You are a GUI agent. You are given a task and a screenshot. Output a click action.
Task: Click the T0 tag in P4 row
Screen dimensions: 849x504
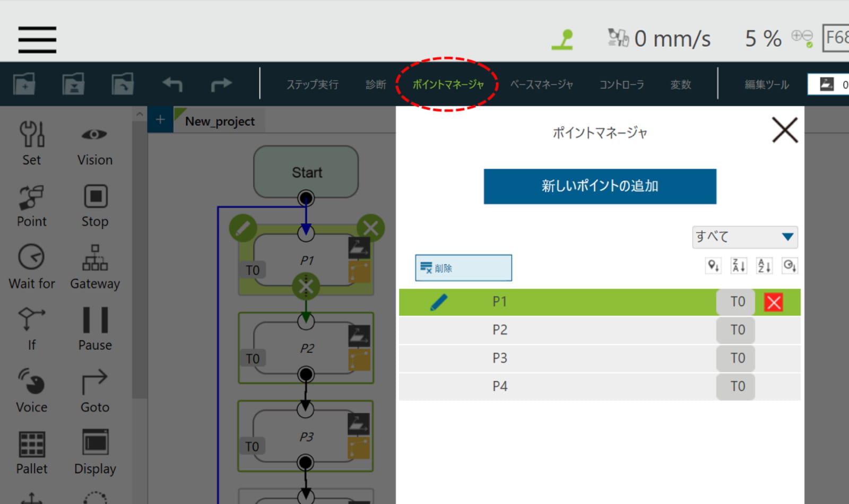tap(735, 386)
